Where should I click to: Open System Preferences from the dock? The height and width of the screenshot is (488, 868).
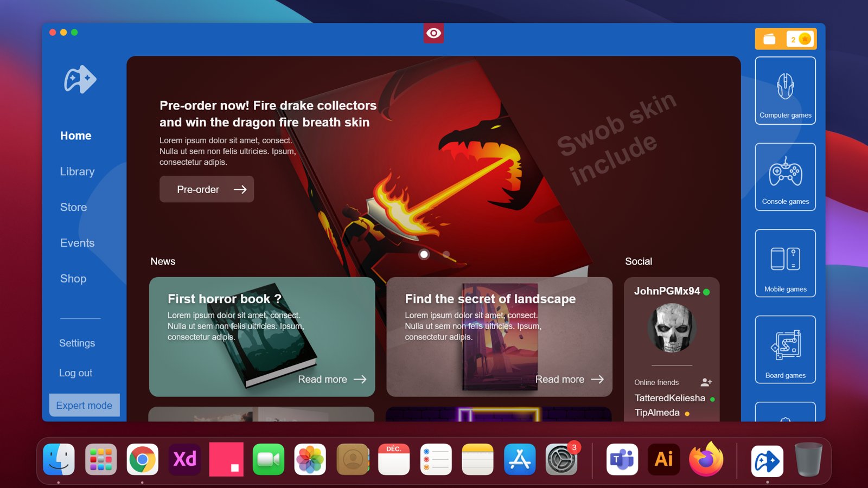(561, 459)
